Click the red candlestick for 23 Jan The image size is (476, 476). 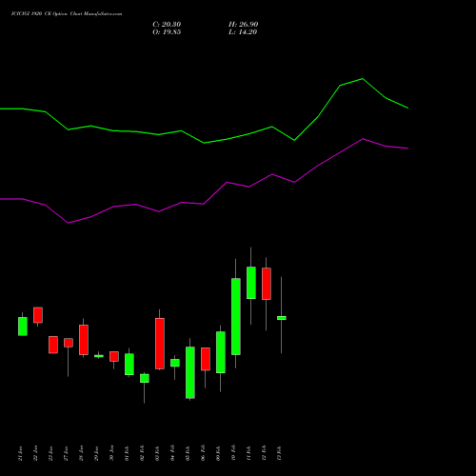(x=53, y=345)
